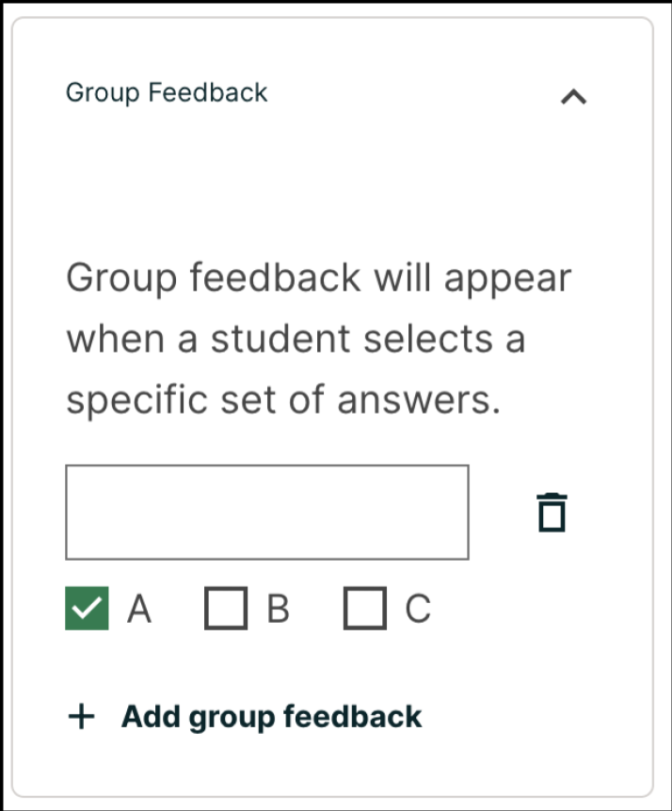Check answer C checkbox
This screenshot has height=811, width=672.
(x=364, y=609)
